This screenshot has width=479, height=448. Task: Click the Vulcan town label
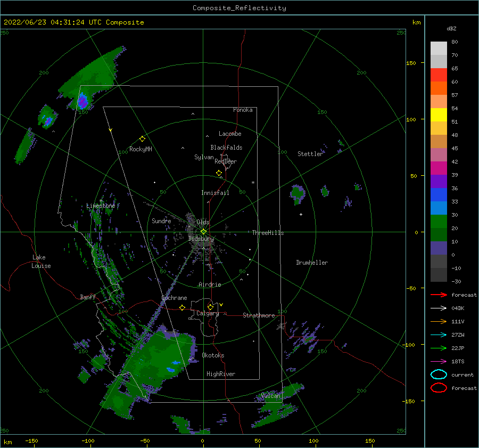pos(271,396)
